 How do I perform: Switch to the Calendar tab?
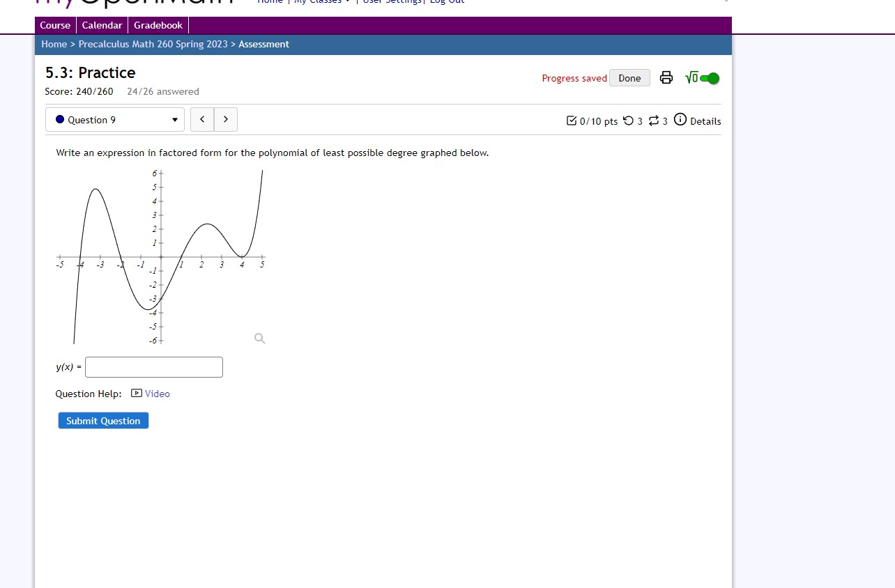(x=102, y=25)
